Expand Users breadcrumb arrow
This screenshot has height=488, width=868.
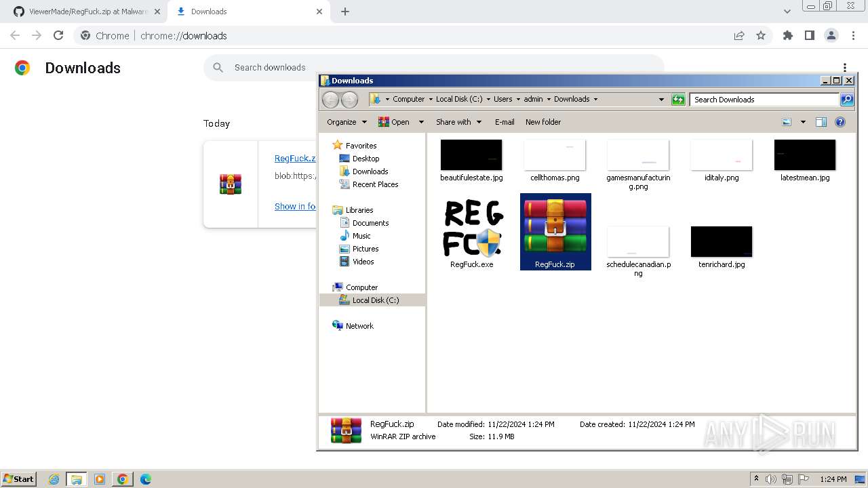click(x=518, y=99)
